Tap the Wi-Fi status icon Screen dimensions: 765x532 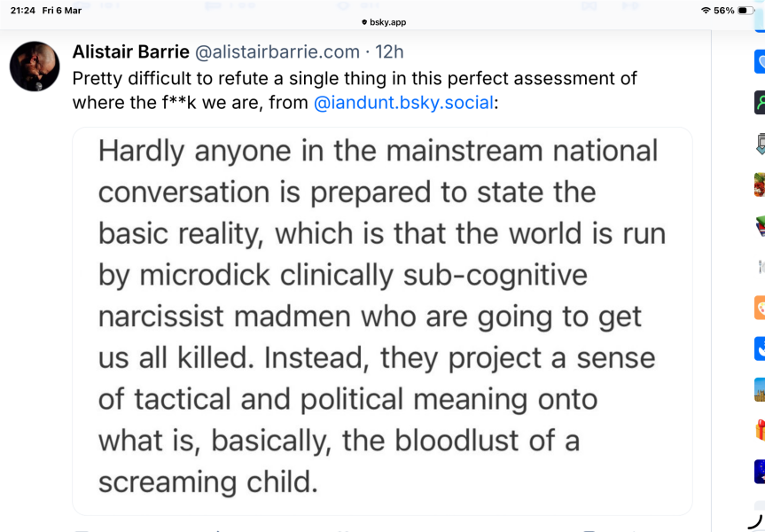pos(705,11)
